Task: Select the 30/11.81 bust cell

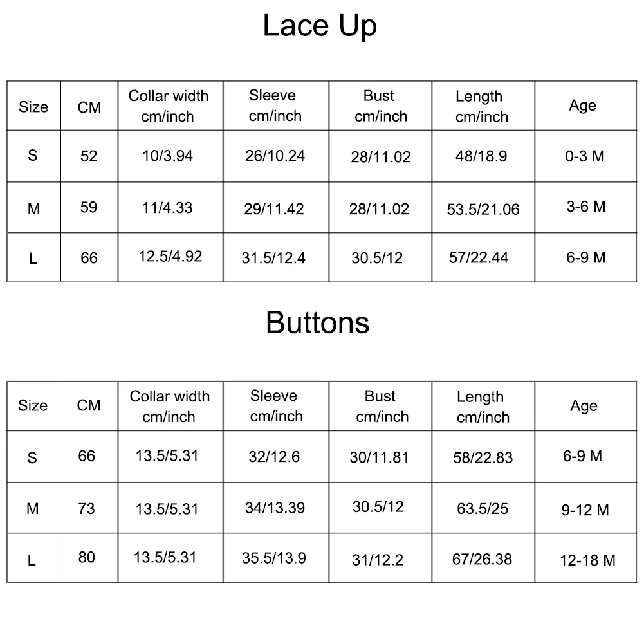Action: point(379,457)
